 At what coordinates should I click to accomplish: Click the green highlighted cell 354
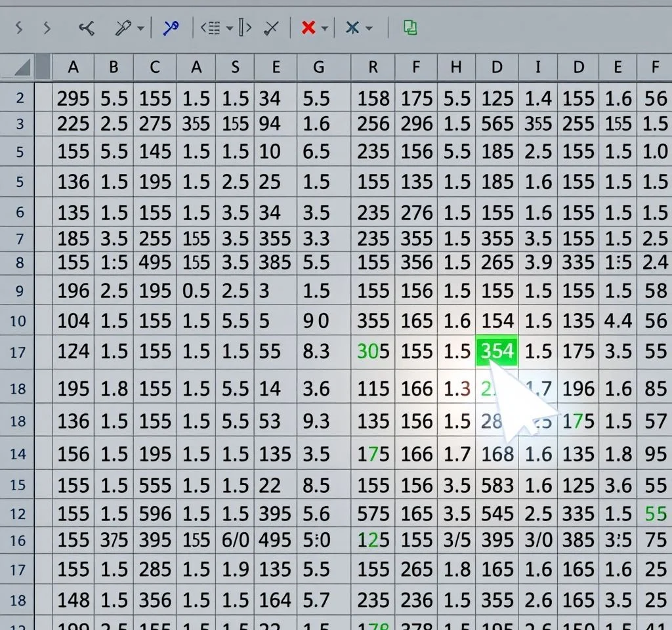tap(497, 352)
